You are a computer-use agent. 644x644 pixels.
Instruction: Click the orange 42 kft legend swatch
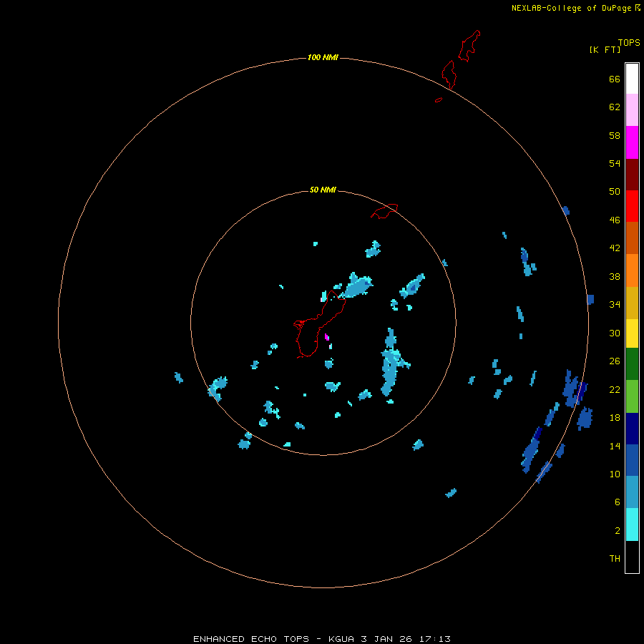pyautogui.click(x=632, y=270)
